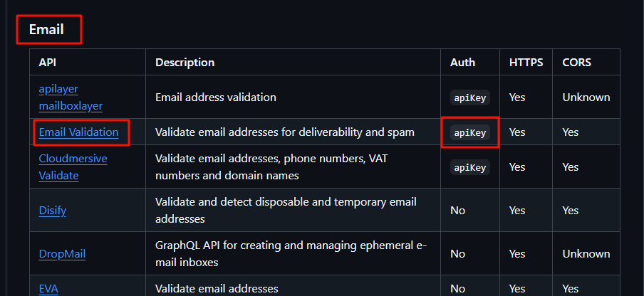Viewport: 644px width, 296px height.
Task: Select the Email section heading
Action: tap(46, 29)
